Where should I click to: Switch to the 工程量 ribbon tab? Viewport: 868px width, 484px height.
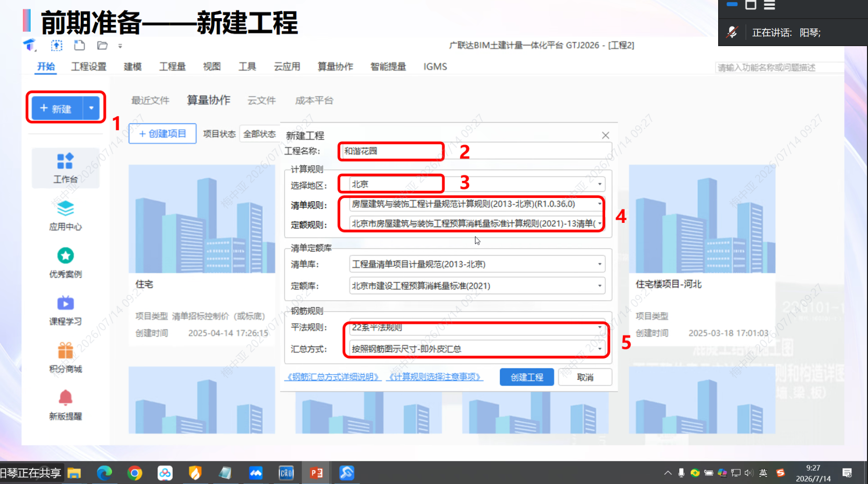click(172, 67)
